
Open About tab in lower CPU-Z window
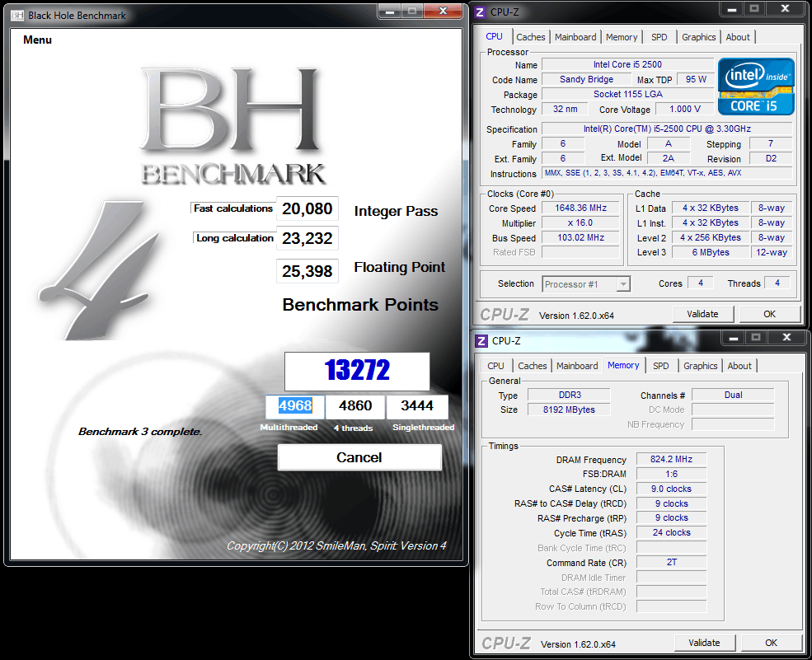(739, 366)
